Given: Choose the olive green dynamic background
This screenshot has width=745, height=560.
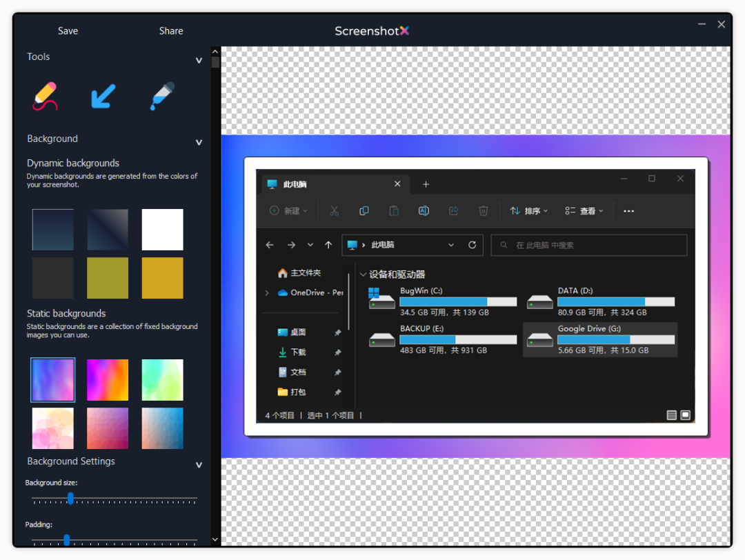Looking at the screenshot, I should pos(108,278).
